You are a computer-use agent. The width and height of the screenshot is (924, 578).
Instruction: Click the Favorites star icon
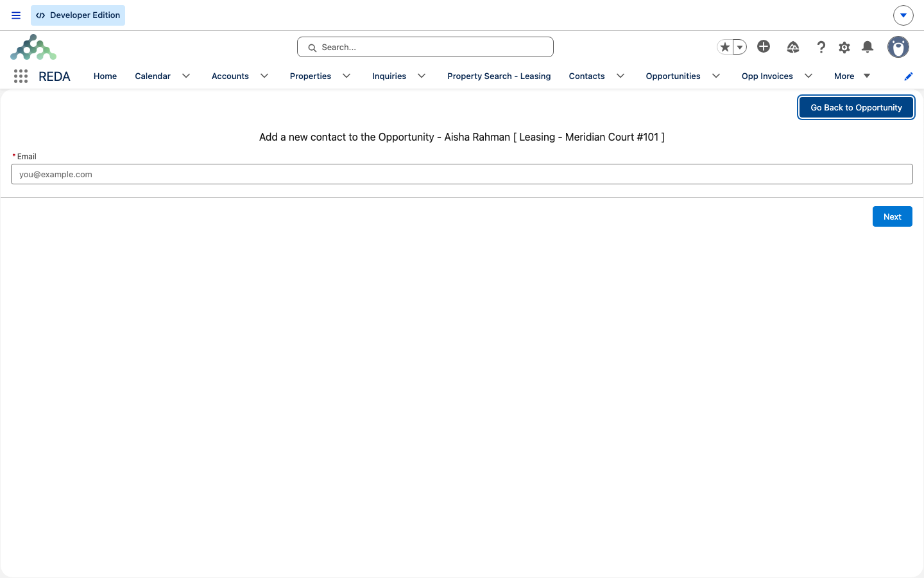click(724, 47)
